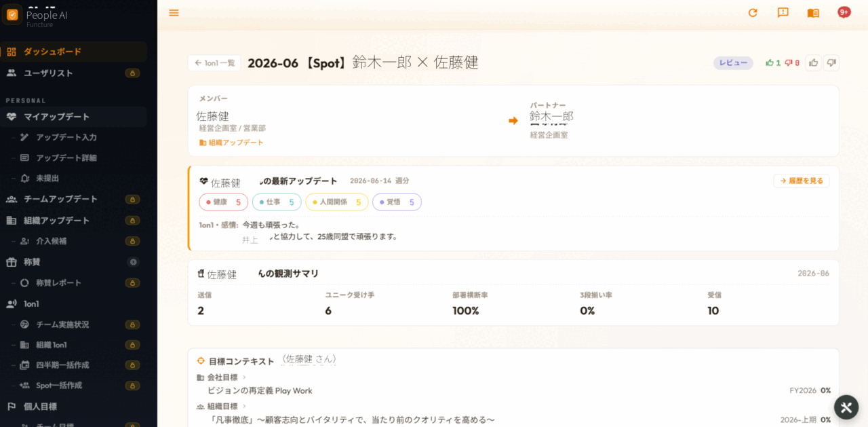Click the 受信 value 10

[713, 311]
